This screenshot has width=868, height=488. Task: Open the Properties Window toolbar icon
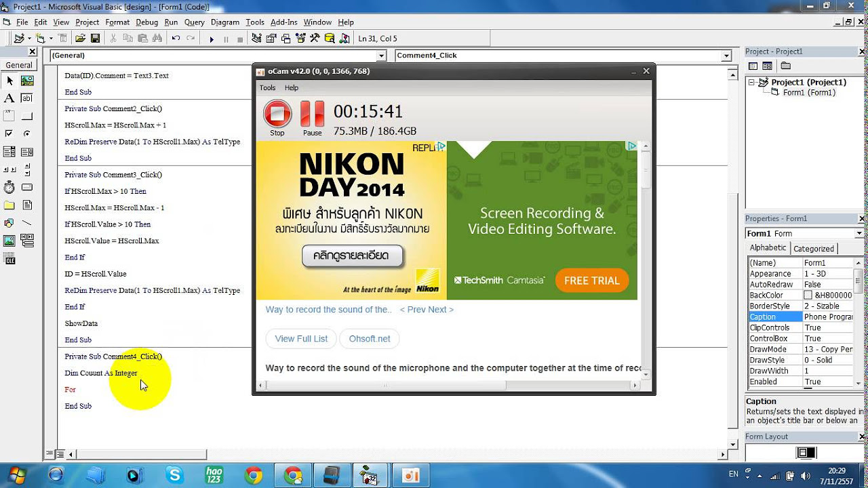[x=272, y=39]
